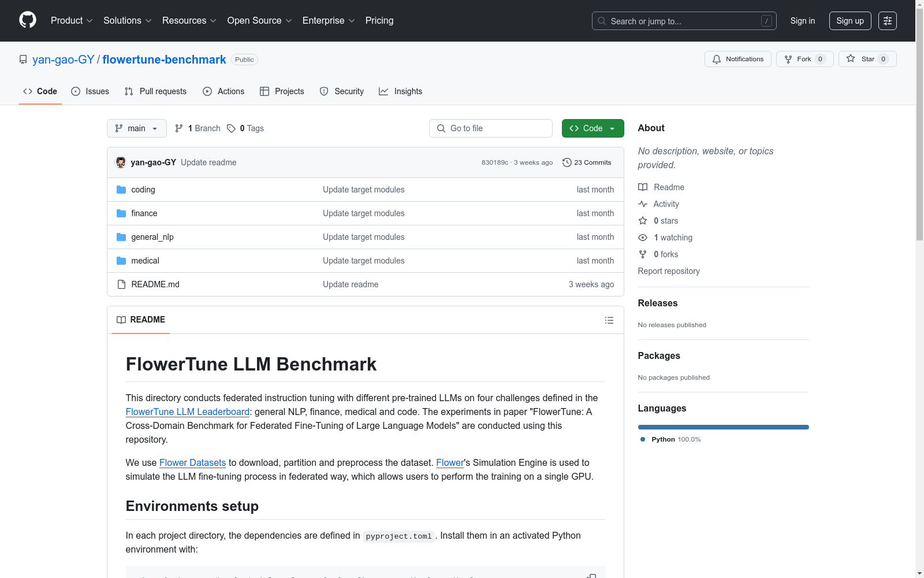Click the page vertical scrollbar thumb
The height and width of the screenshot is (578, 924).
[919, 124]
